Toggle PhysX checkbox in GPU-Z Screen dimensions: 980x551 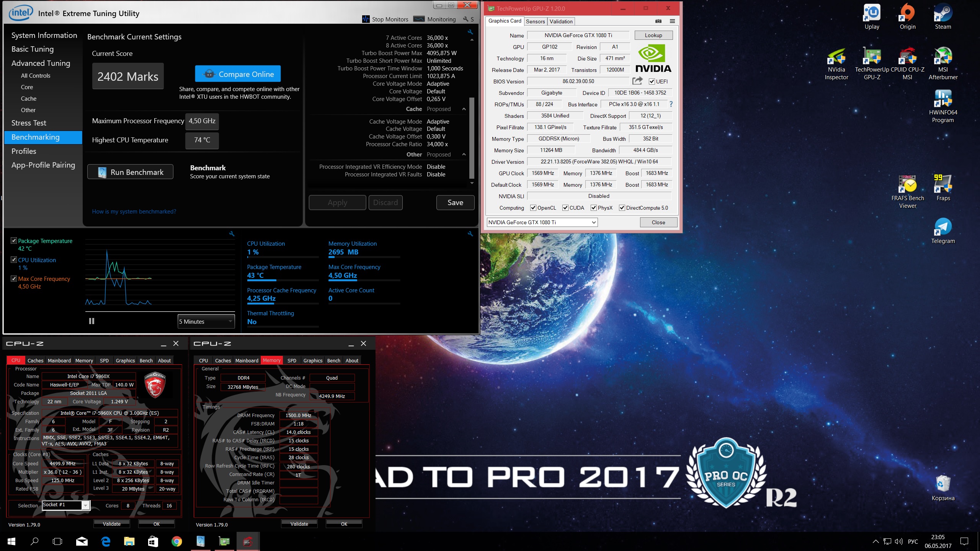click(593, 208)
